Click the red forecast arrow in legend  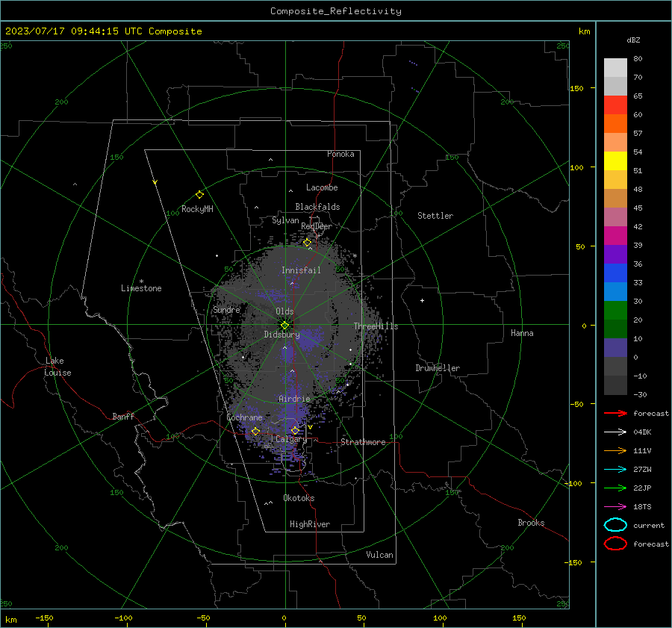(x=615, y=413)
